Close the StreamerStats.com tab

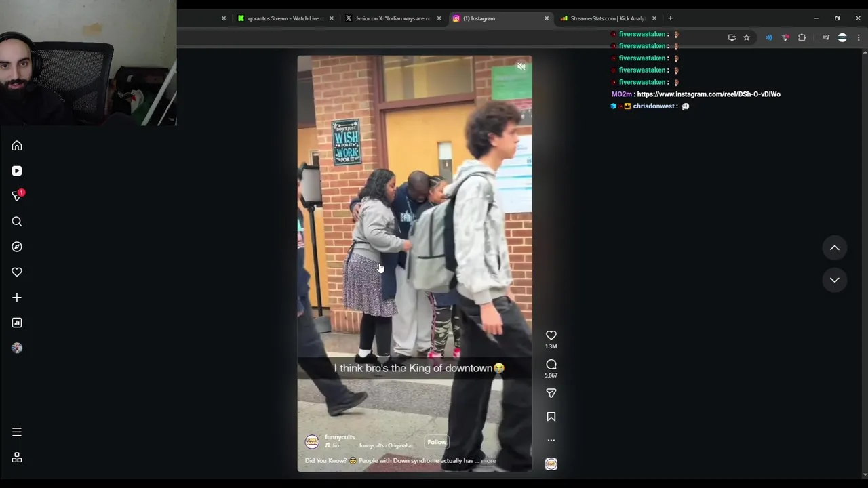[x=654, y=18]
